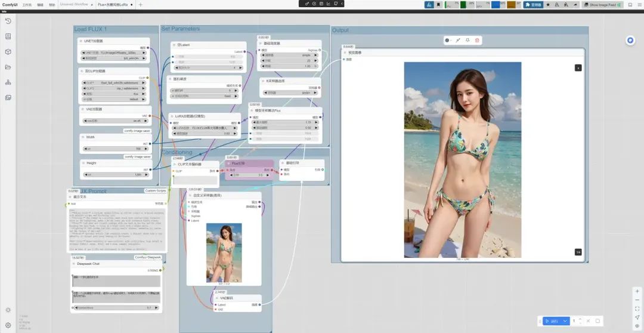This screenshot has width=644, height=333.
Task: Open the queue history sidebar icon
Action: click(x=8, y=21)
